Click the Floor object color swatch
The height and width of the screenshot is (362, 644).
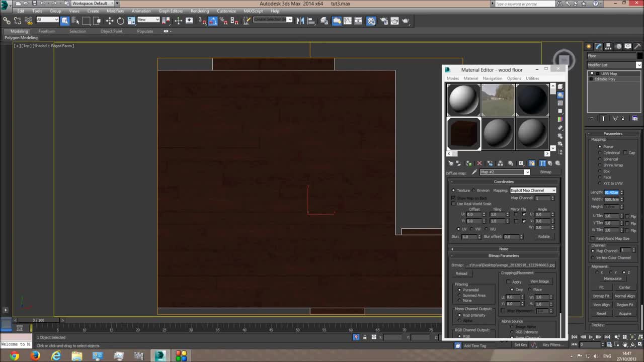click(x=640, y=56)
